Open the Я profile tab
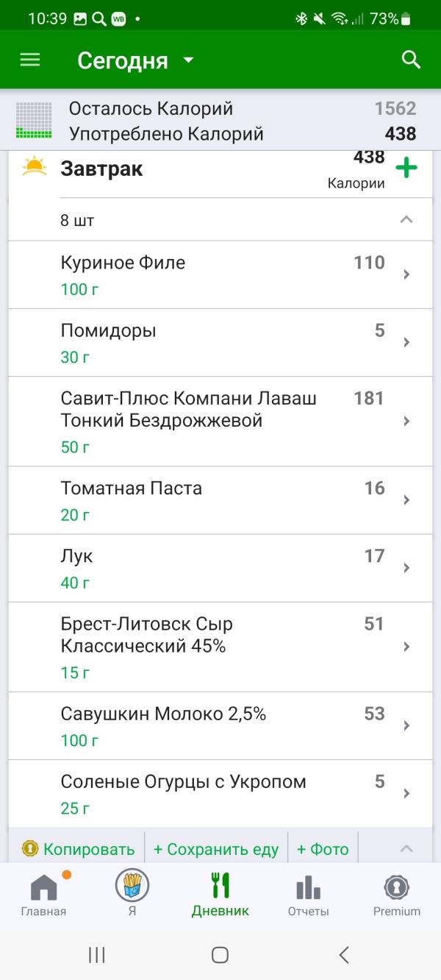 [132, 892]
